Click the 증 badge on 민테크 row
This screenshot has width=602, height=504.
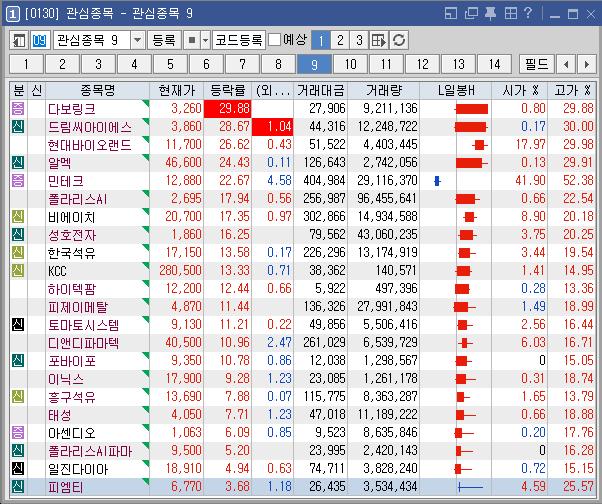18,180
